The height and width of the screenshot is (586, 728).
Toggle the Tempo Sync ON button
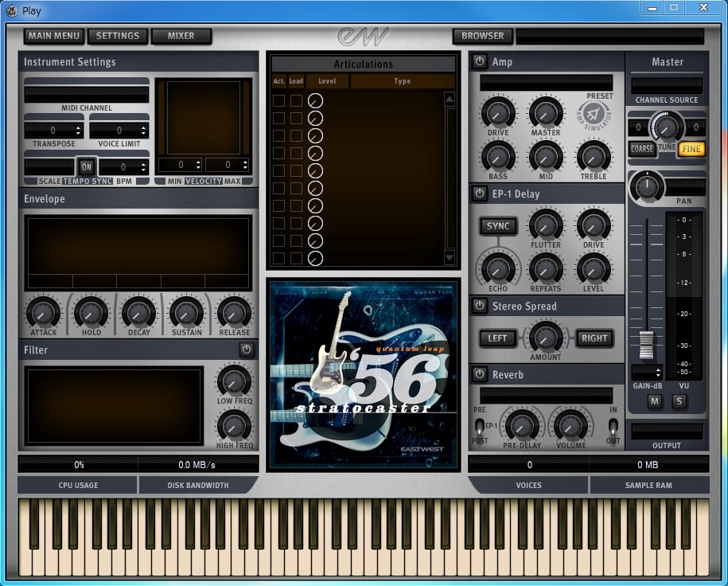click(x=87, y=167)
